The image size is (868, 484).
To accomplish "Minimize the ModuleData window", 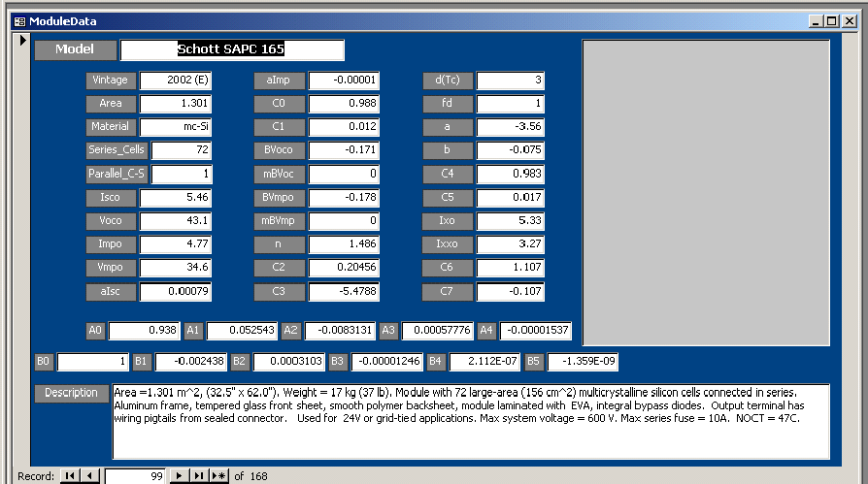I will tap(816, 21).
